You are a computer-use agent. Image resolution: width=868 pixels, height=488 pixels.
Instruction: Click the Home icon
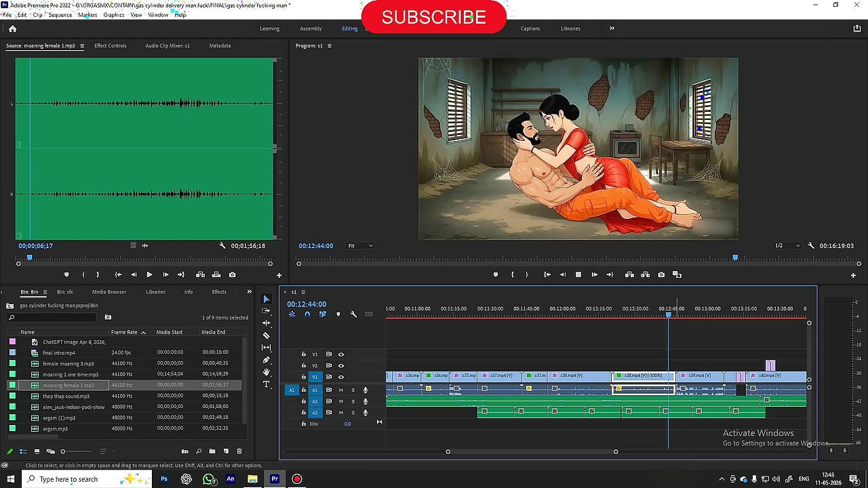point(12,28)
